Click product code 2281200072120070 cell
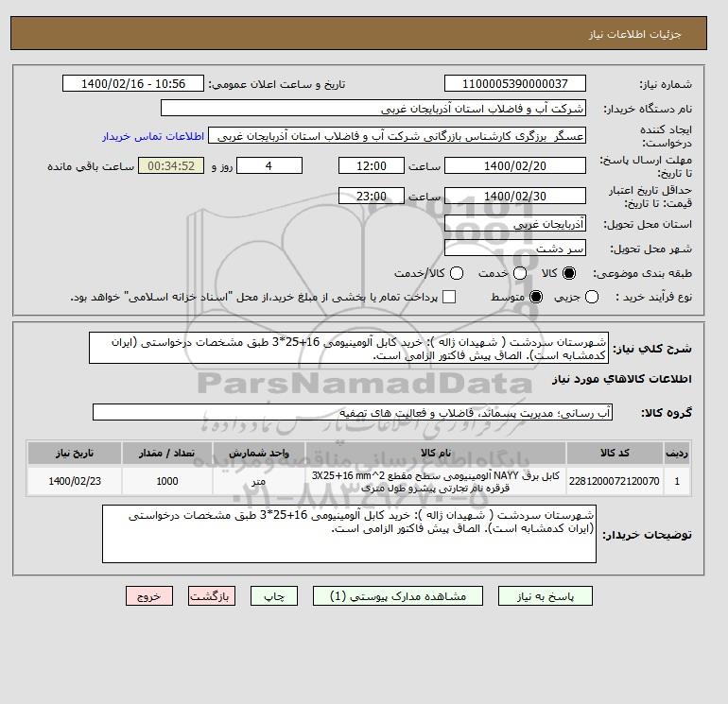 pos(615,481)
